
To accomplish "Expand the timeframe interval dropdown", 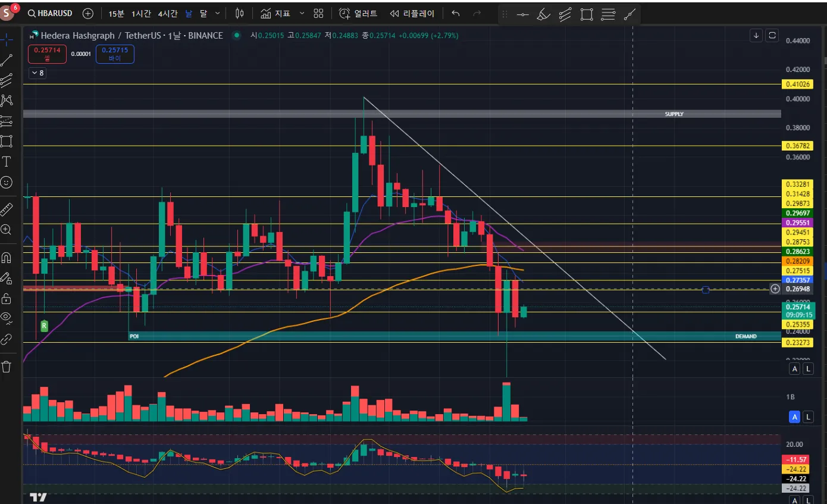I will click(217, 13).
